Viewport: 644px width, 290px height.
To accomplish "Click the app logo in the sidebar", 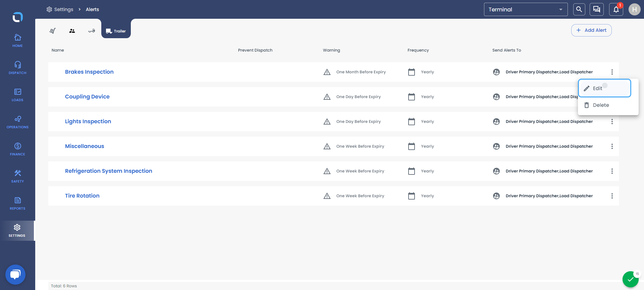I will tap(18, 17).
